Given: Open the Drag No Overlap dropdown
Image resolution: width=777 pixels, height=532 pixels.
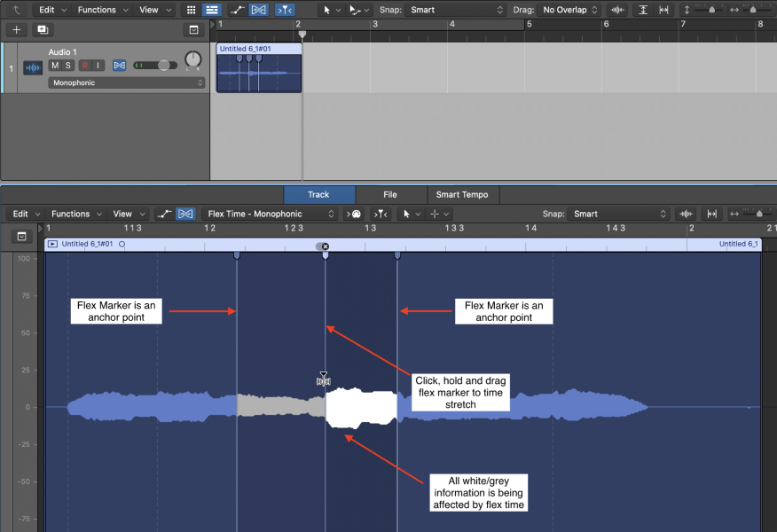Looking at the screenshot, I should pos(569,10).
